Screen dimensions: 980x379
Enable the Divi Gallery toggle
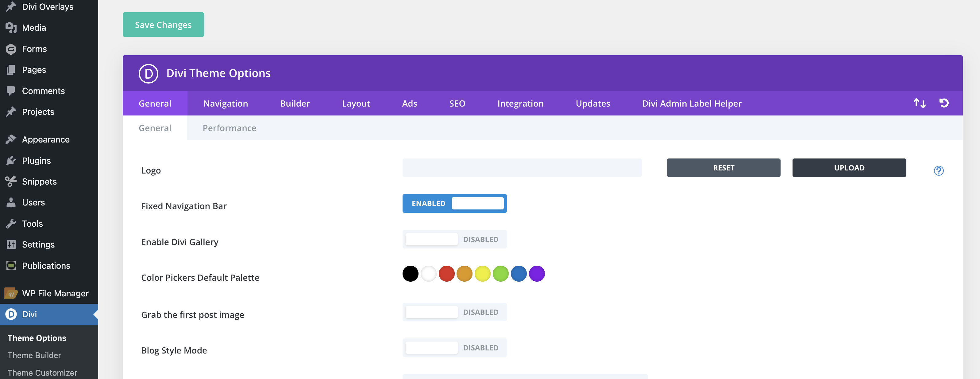coord(454,239)
